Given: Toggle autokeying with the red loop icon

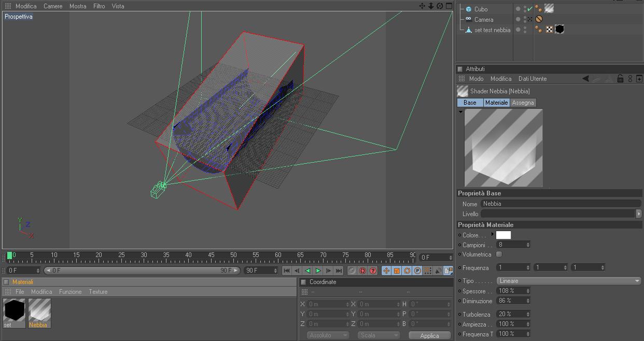Looking at the screenshot, I should [362, 271].
